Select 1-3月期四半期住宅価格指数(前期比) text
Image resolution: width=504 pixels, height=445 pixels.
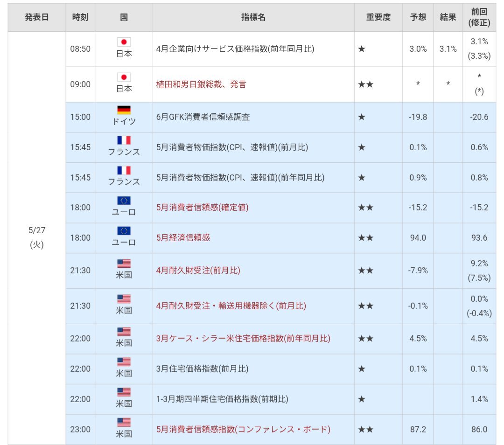(x=223, y=399)
